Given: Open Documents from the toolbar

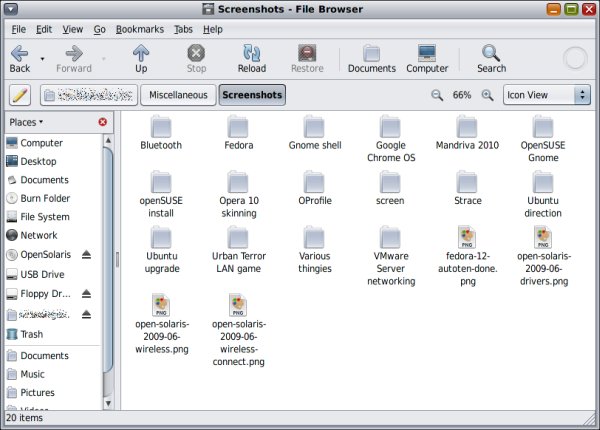Looking at the screenshot, I should point(372,53).
